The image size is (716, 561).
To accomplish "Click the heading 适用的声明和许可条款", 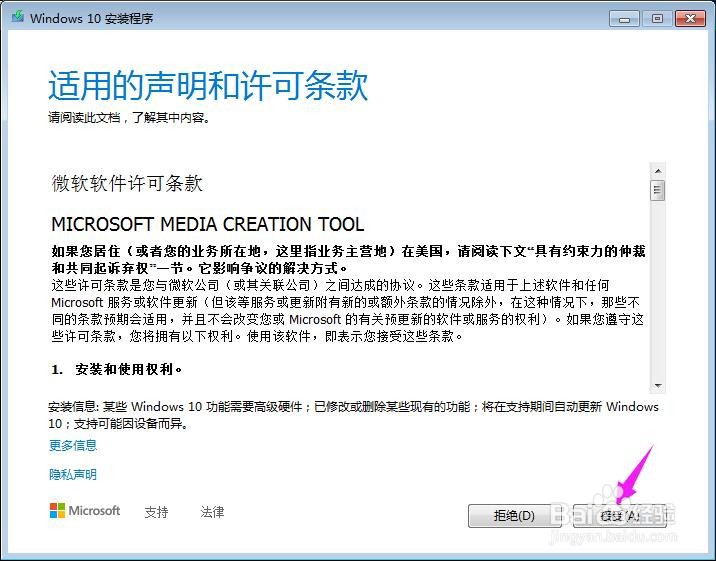I will (208, 85).
